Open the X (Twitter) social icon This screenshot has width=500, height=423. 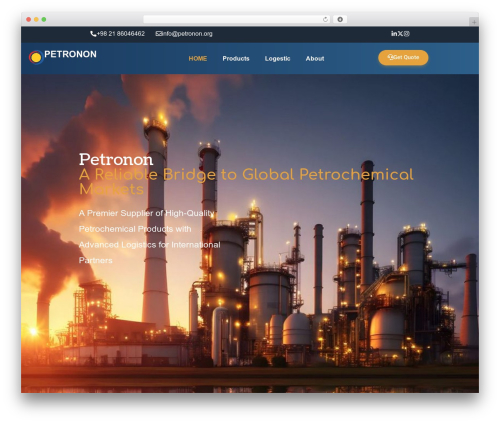[400, 34]
